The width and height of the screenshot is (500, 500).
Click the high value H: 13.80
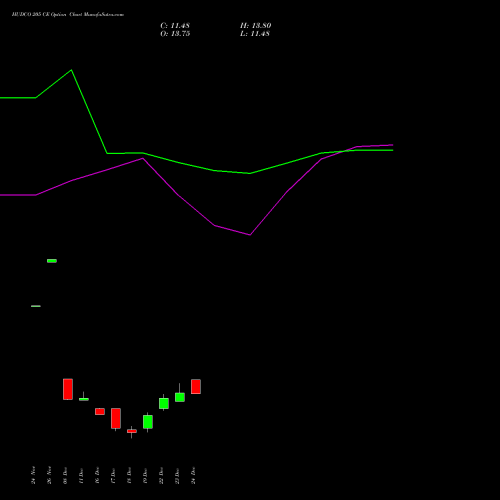pyautogui.click(x=255, y=26)
